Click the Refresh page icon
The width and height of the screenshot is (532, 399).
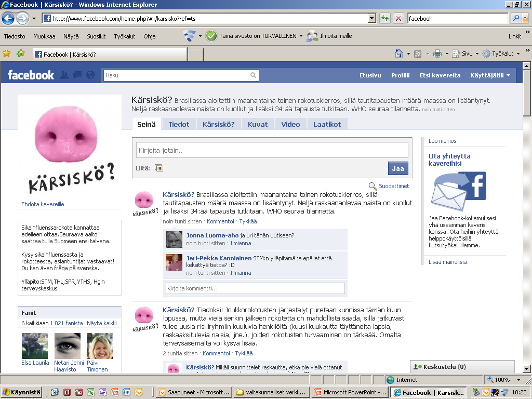pyautogui.click(x=385, y=18)
